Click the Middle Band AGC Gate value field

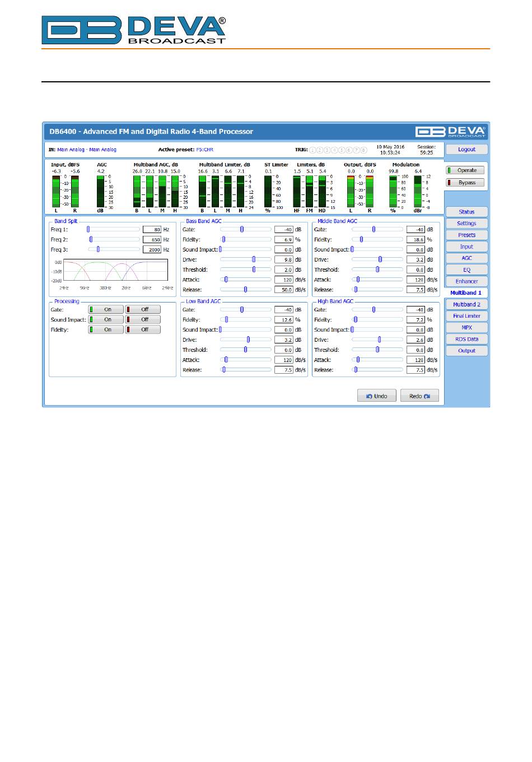pyautogui.click(x=416, y=230)
